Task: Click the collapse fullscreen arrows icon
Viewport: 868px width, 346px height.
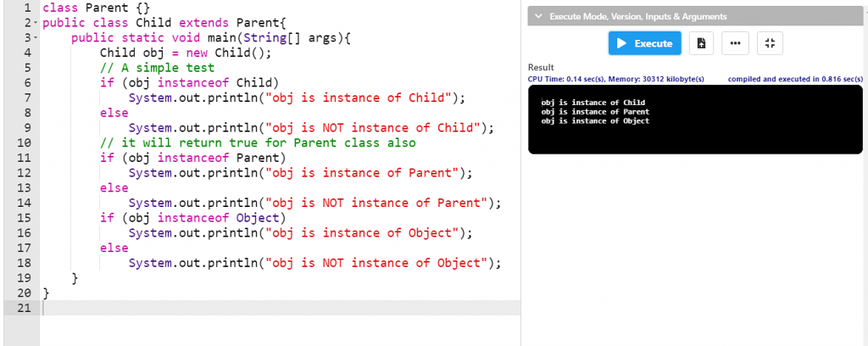Action: (x=770, y=43)
